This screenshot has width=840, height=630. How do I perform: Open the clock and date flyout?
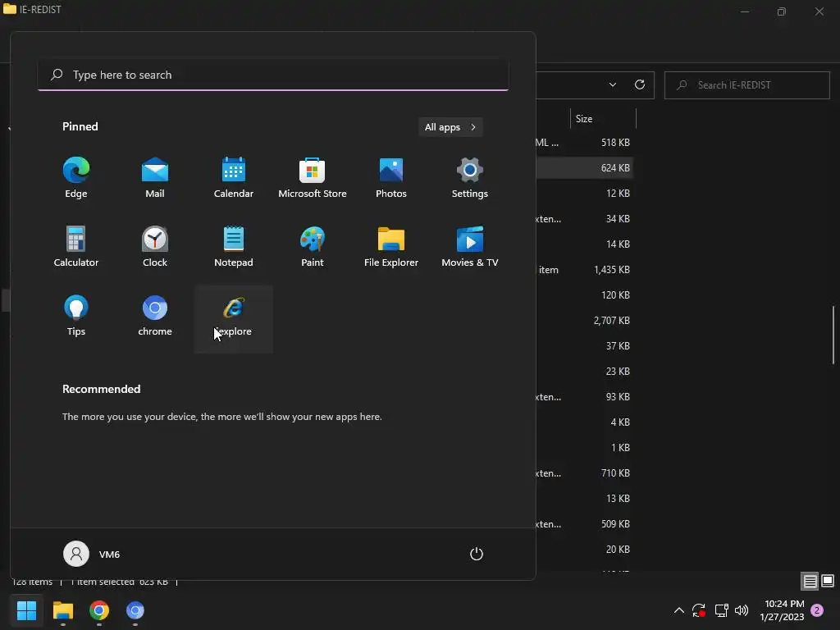pyautogui.click(x=782, y=610)
